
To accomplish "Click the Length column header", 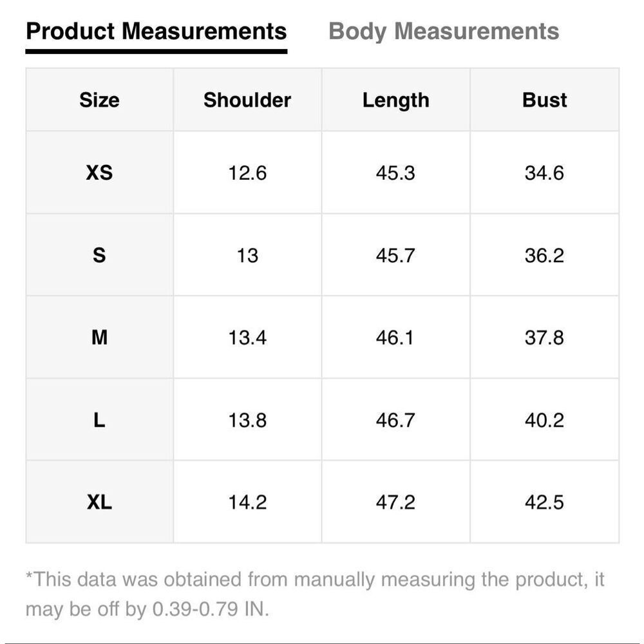I will pos(395,100).
